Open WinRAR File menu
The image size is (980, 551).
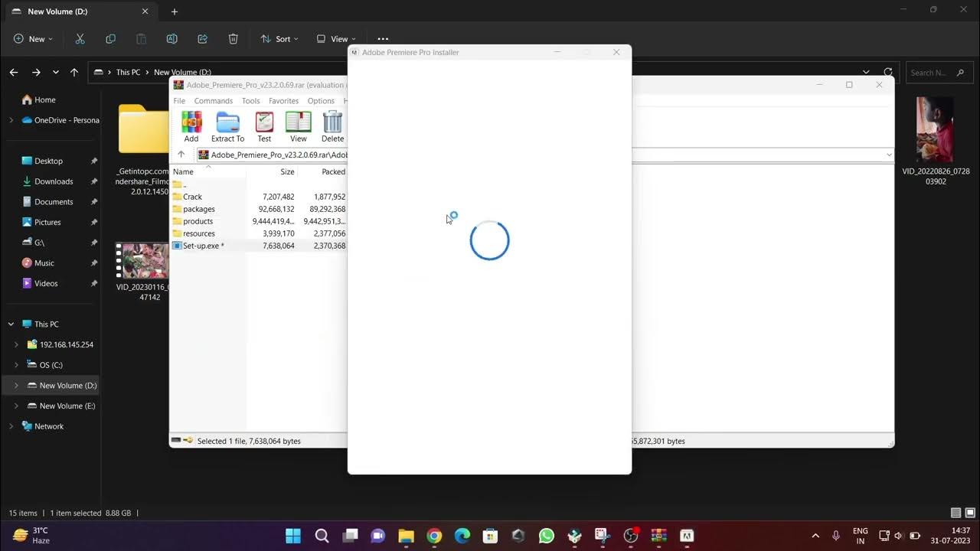pos(179,101)
